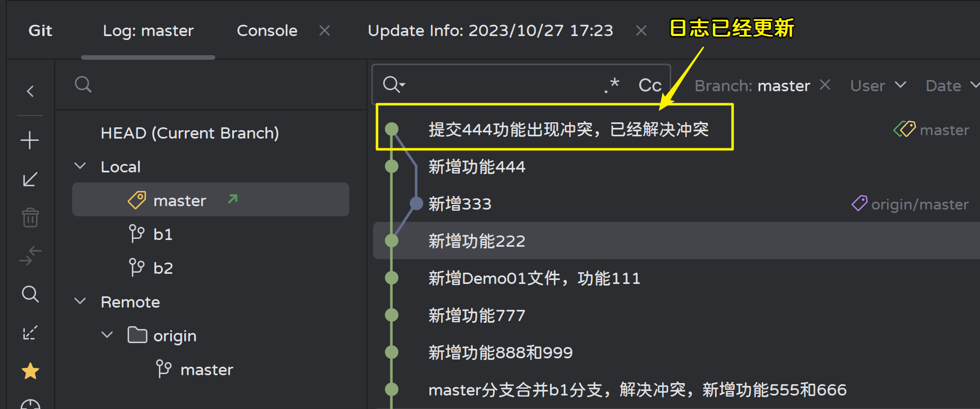
Task: Select commit 新增333
Action: (460, 203)
